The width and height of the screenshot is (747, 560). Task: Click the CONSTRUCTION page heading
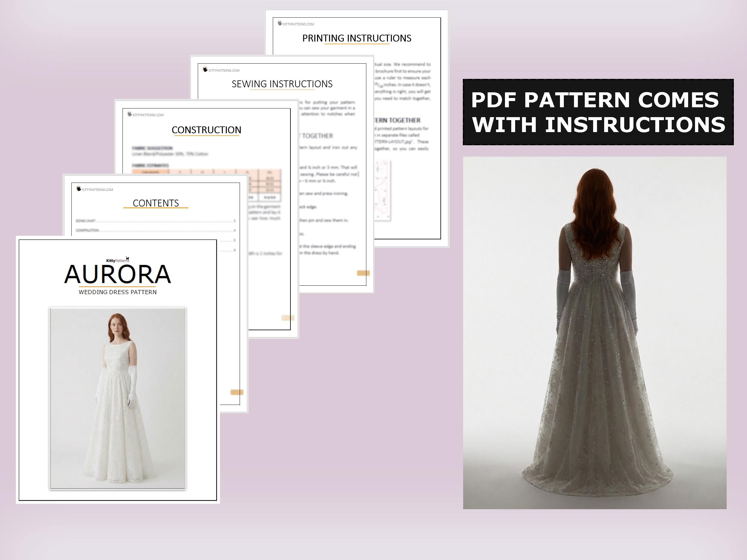pos(206,130)
